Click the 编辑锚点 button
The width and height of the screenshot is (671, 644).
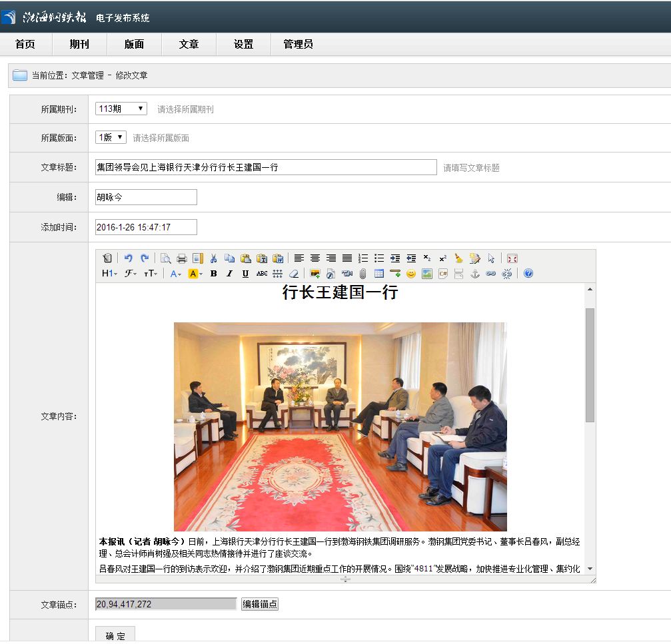coord(259,604)
